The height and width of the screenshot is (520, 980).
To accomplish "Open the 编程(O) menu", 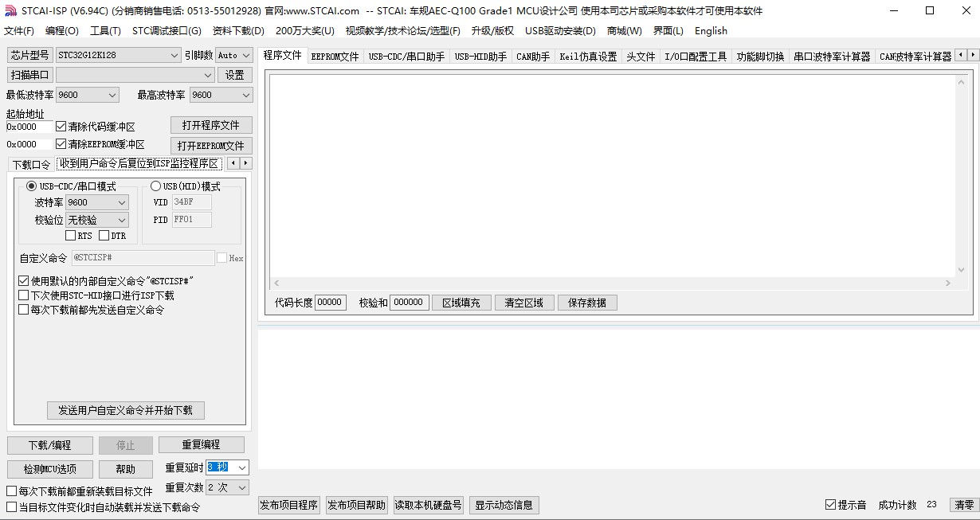I will tap(62, 30).
